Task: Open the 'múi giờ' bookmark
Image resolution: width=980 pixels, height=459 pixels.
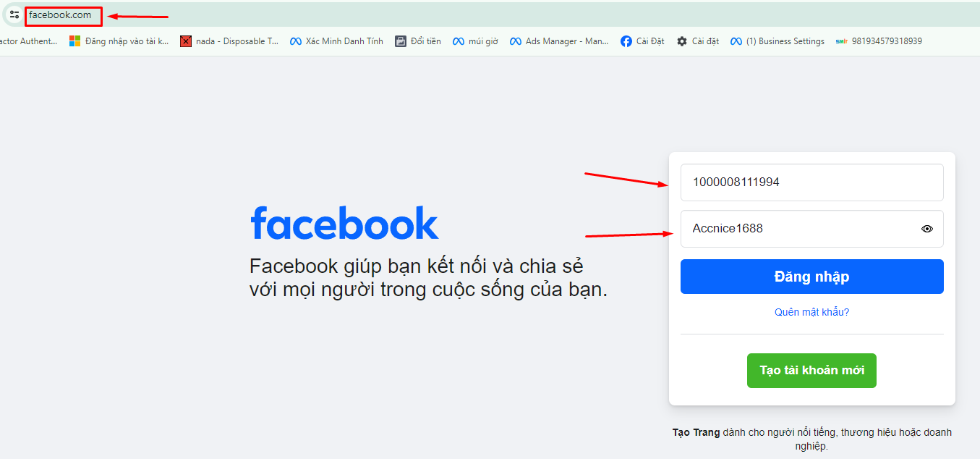Action: [x=475, y=41]
